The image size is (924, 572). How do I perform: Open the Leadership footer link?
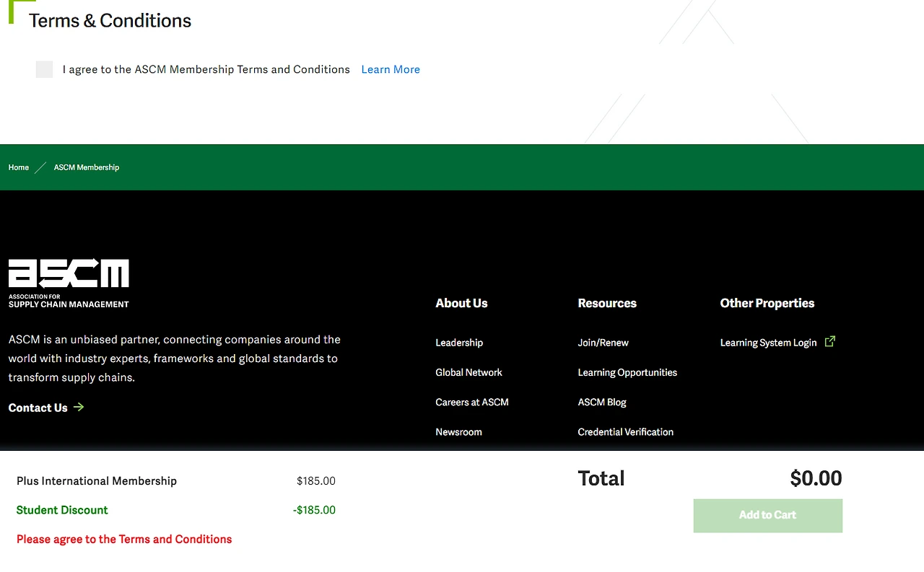tap(459, 343)
